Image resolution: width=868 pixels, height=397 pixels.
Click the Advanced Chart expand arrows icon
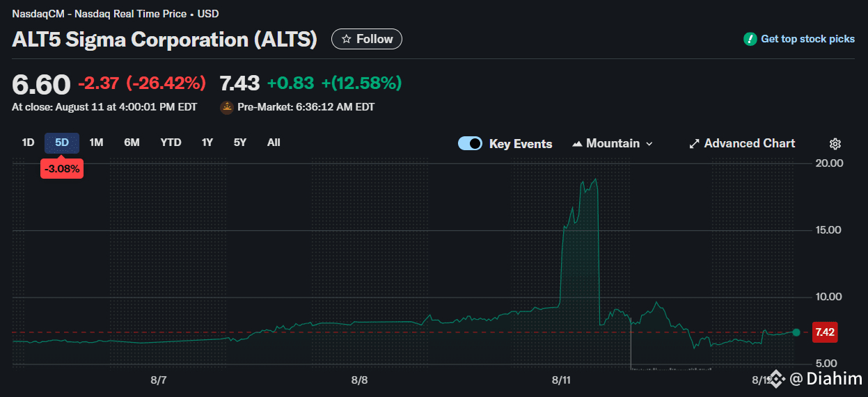694,144
